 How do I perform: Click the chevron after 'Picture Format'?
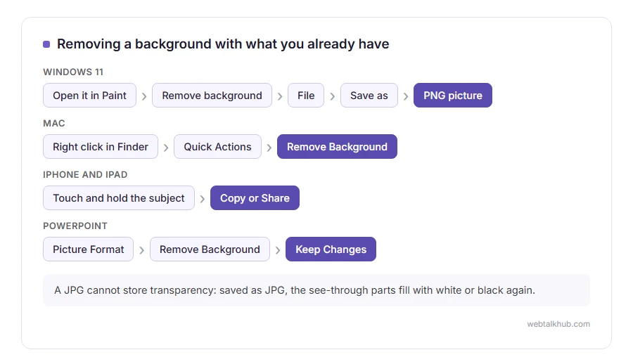[141, 250]
